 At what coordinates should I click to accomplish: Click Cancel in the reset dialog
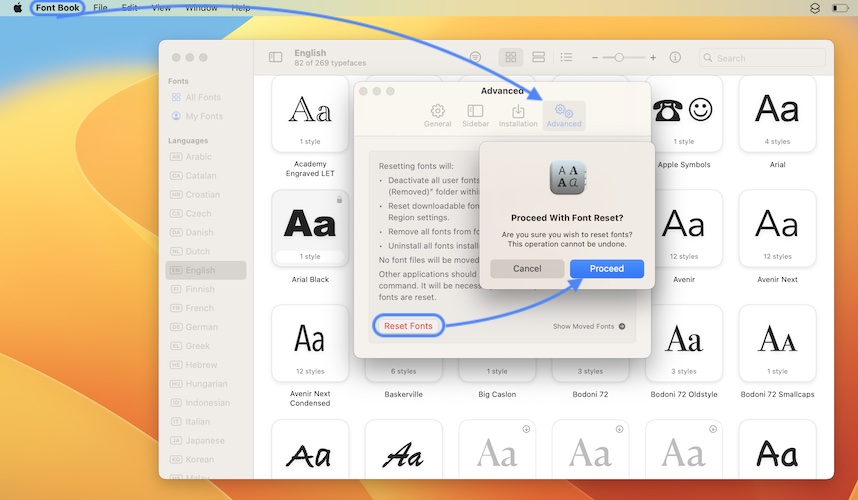(x=527, y=269)
